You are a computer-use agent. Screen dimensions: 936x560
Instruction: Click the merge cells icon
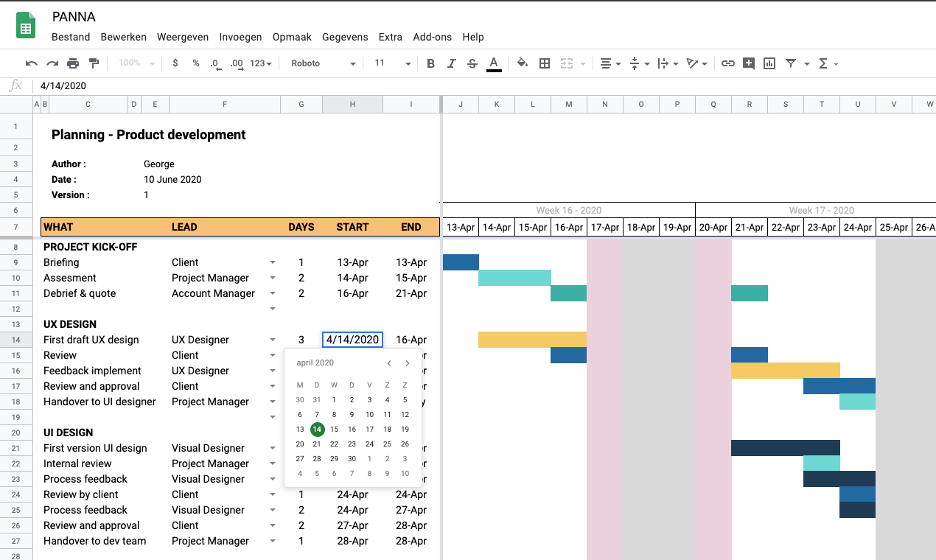pyautogui.click(x=567, y=63)
